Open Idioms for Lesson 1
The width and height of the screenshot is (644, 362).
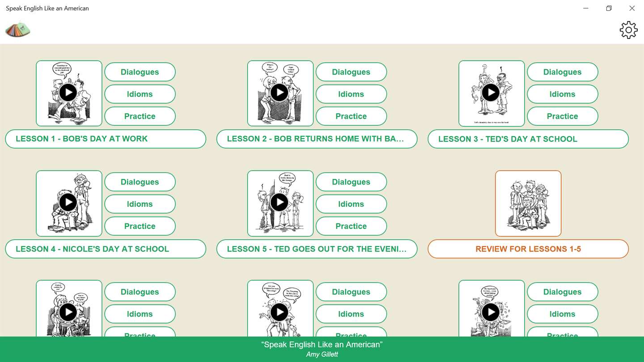point(140,94)
